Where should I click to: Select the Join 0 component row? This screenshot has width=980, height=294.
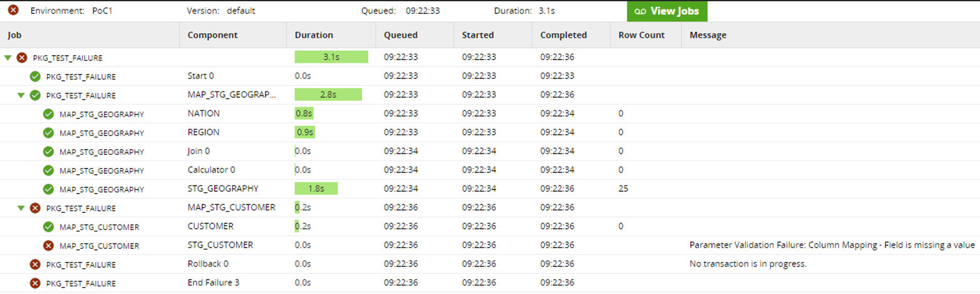(199, 151)
